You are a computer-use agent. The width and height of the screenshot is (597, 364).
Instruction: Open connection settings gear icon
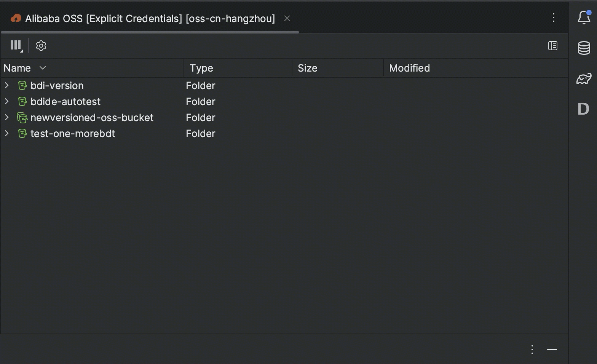(x=41, y=46)
